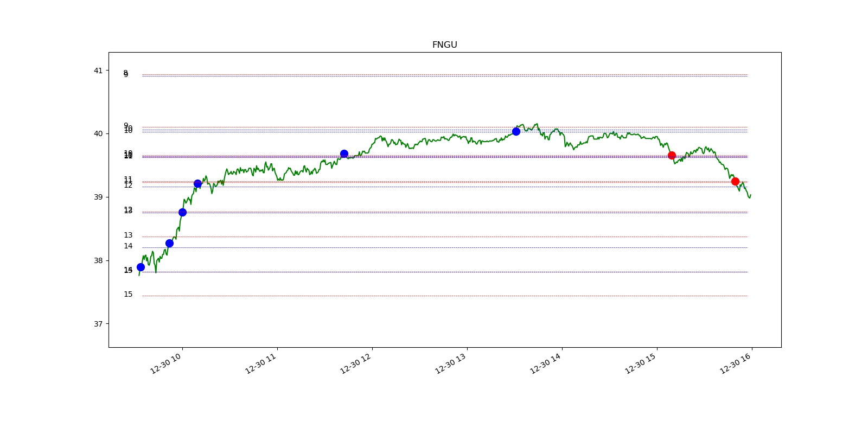Image resolution: width=868 pixels, height=434 pixels.
Task: Click level label 14 by blue line
Action: pos(128,246)
